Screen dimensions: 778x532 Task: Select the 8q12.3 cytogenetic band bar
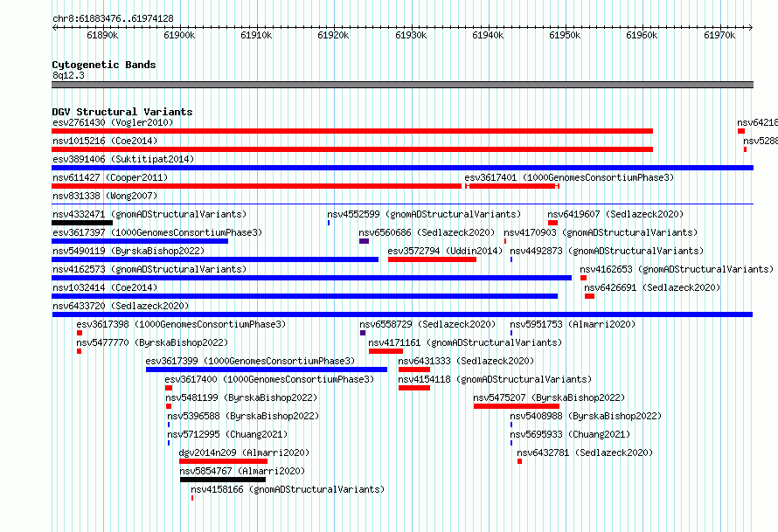[x=402, y=85]
